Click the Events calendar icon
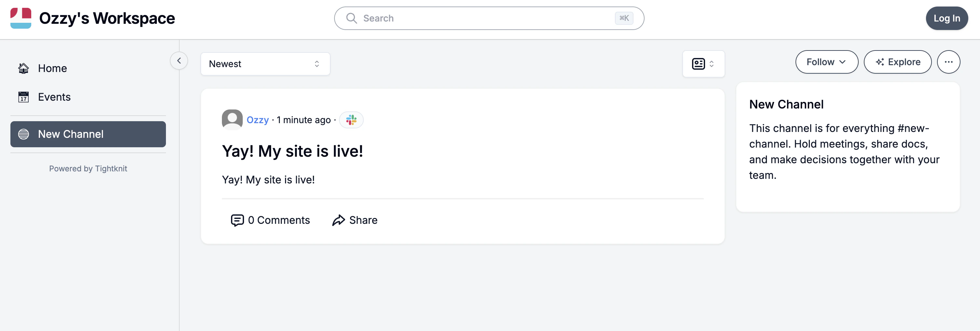The height and width of the screenshot is (331, 980). [x=23, y=97]
